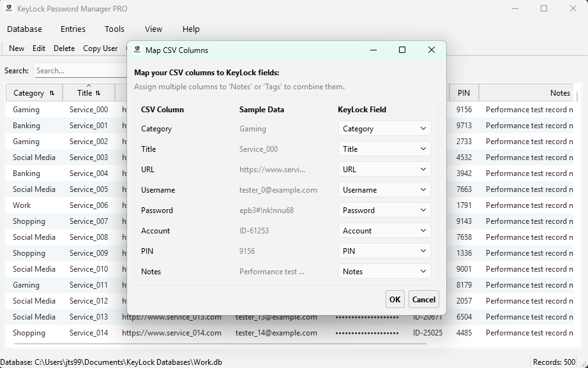Click the Copy User toolbar button

pos(100,48)
